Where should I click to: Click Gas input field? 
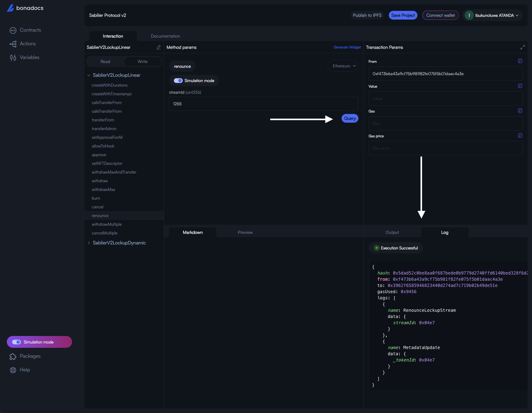445,123
